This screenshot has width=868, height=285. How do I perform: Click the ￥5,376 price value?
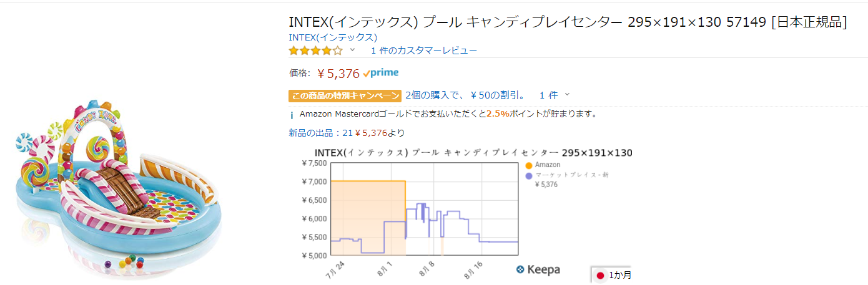tap(338, 74)
